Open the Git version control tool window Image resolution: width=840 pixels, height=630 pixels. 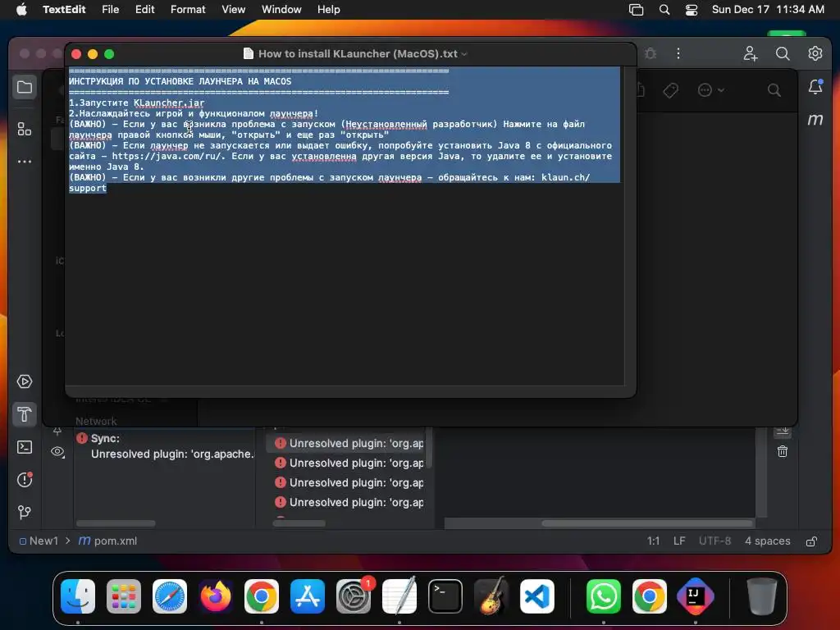coord(25,512)
